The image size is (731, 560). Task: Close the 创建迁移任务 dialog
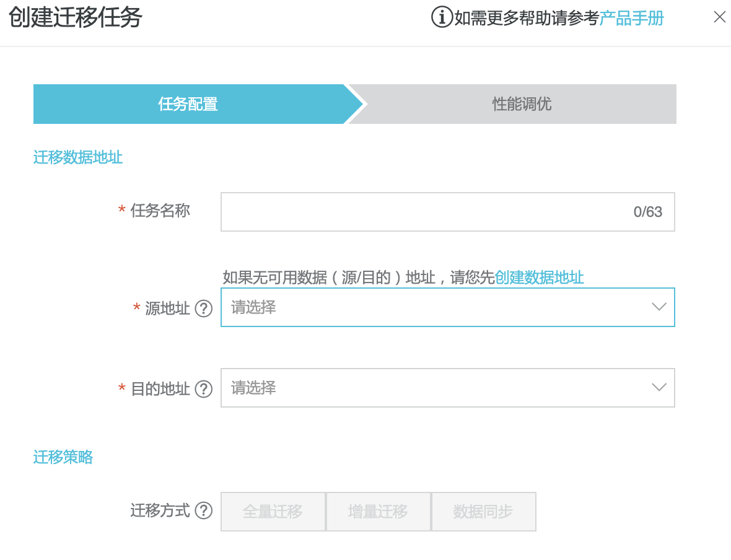pyautogui.click(x=719, y=17)
